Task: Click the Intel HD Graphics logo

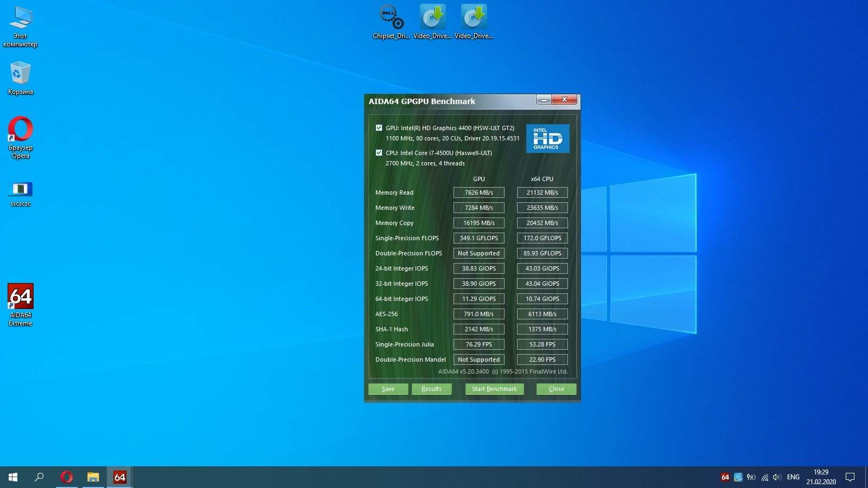Action: coord(547,138)
